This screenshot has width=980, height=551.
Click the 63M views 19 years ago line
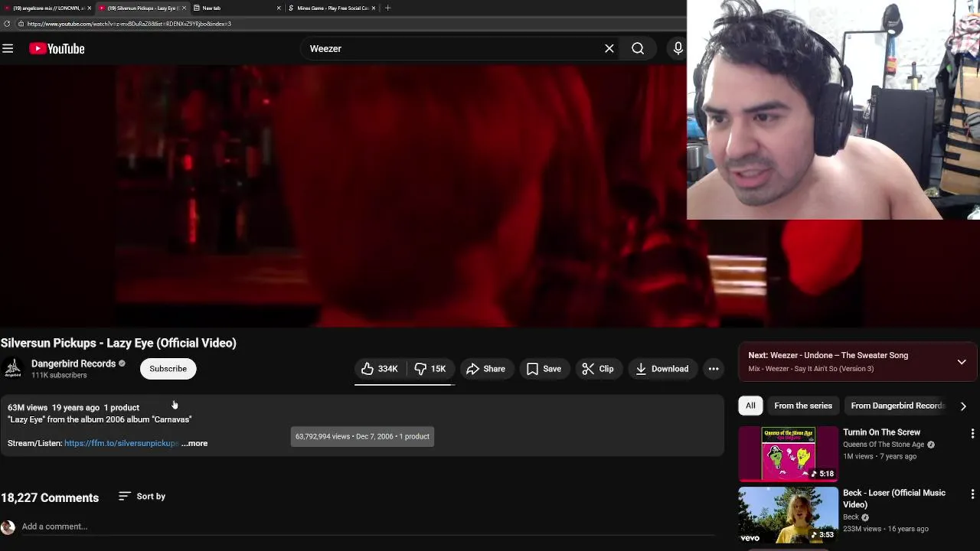click(x=73, y=408)
